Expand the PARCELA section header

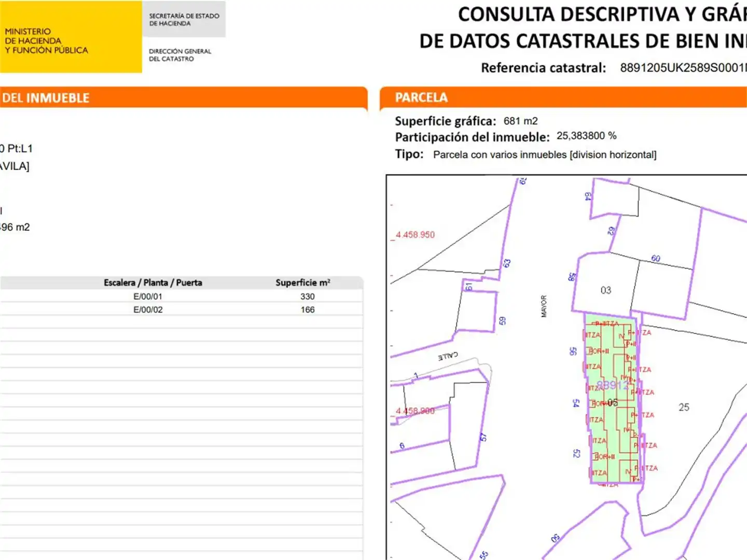coord(422,97)
